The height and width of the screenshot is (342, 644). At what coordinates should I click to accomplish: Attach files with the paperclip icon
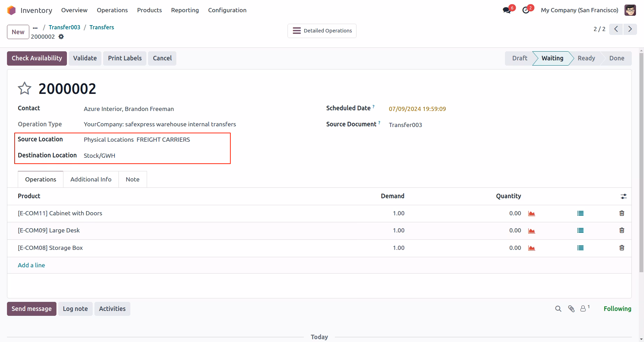571,309
